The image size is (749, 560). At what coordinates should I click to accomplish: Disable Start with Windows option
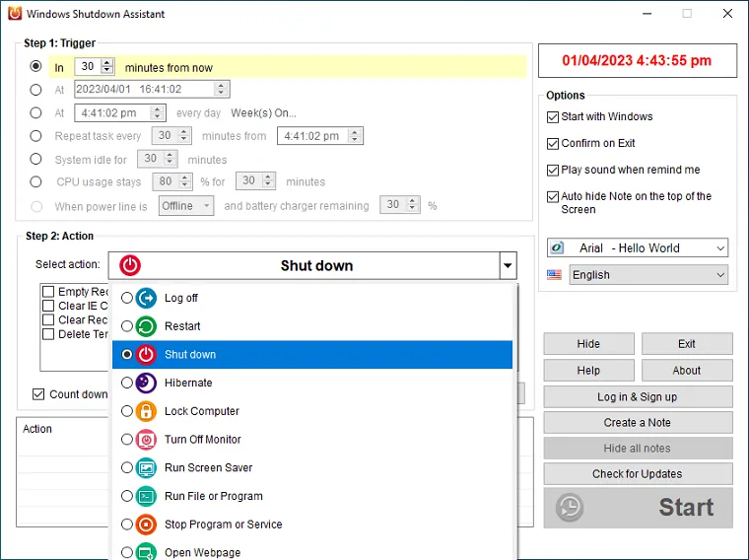pos(553,116)
